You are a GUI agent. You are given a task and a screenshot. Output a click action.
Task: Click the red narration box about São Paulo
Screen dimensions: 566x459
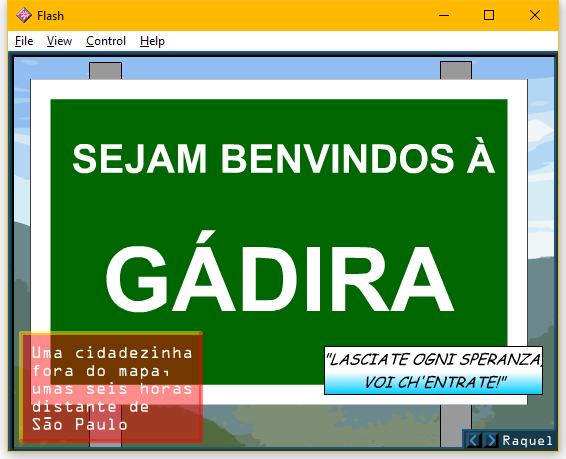pos(111,387)
